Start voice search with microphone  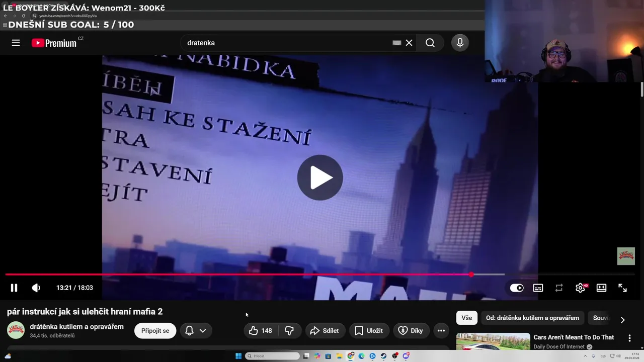point(460,43)
